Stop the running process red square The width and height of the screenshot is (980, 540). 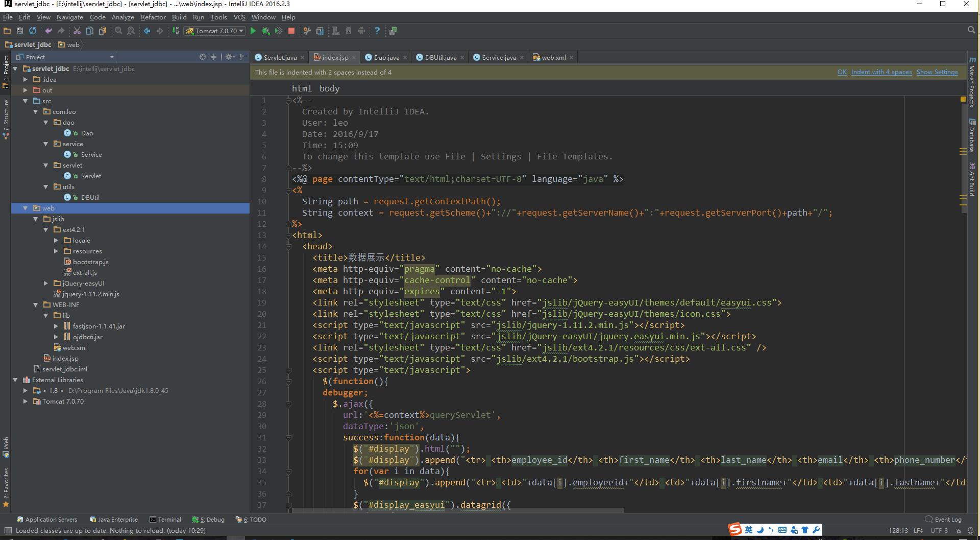[291, 31]
